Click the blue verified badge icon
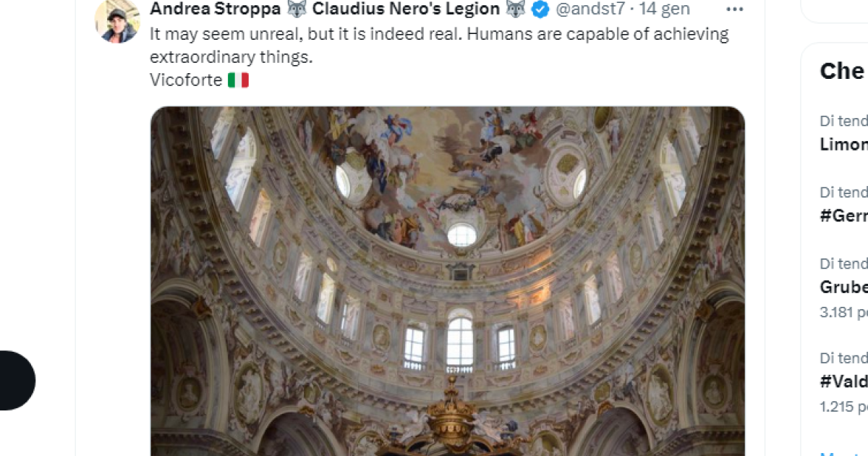Screen dimensions: 868x456 [x=540, y=9]
